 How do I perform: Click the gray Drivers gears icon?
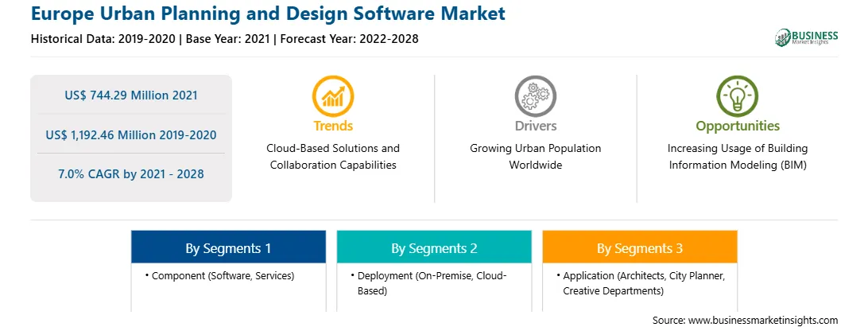pyautogui.click(x=535, y=96)
